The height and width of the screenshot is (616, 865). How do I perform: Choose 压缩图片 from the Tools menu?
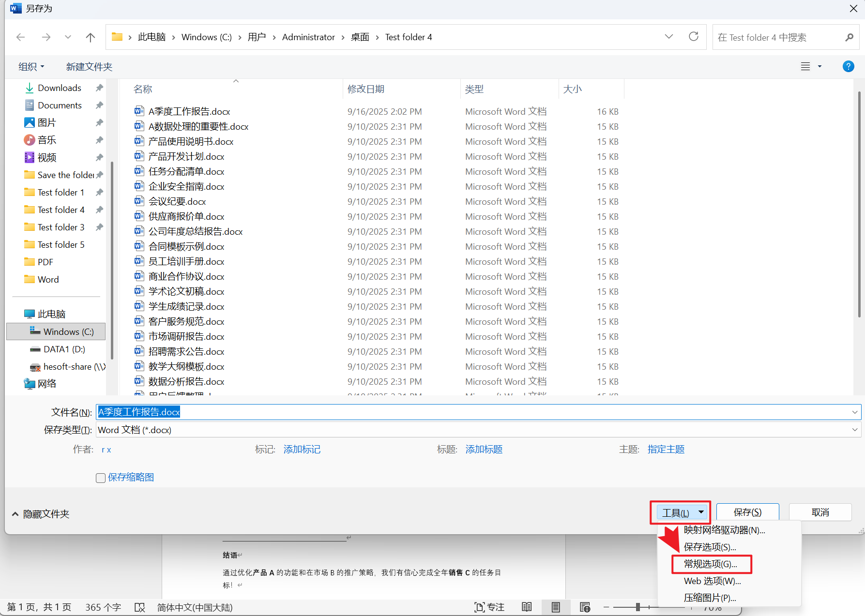709,598
